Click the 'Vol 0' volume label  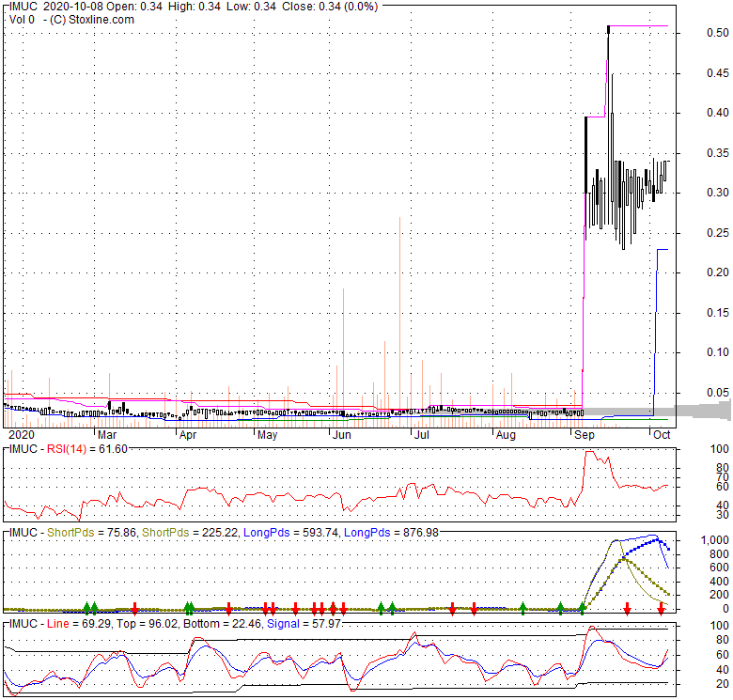click(22, 20)
